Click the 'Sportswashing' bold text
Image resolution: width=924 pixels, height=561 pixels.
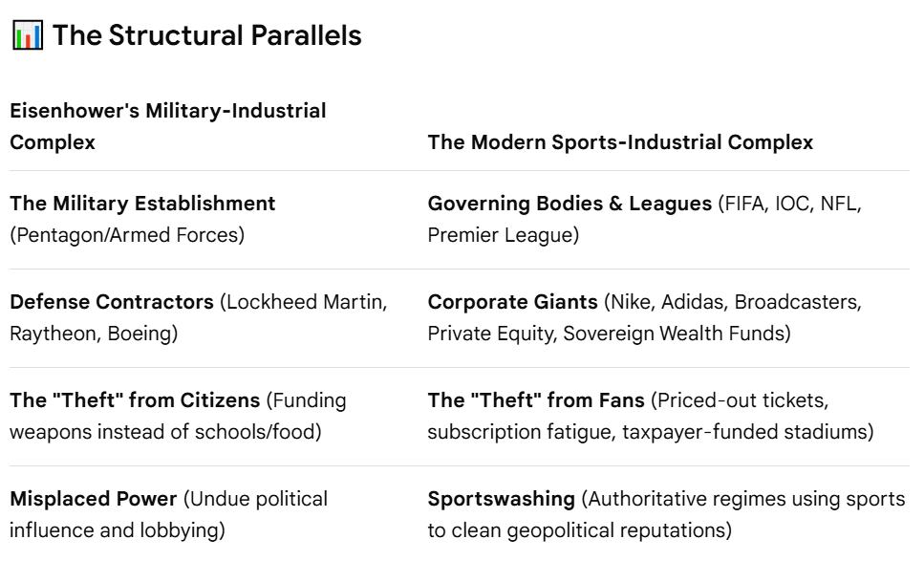[502, 499]
